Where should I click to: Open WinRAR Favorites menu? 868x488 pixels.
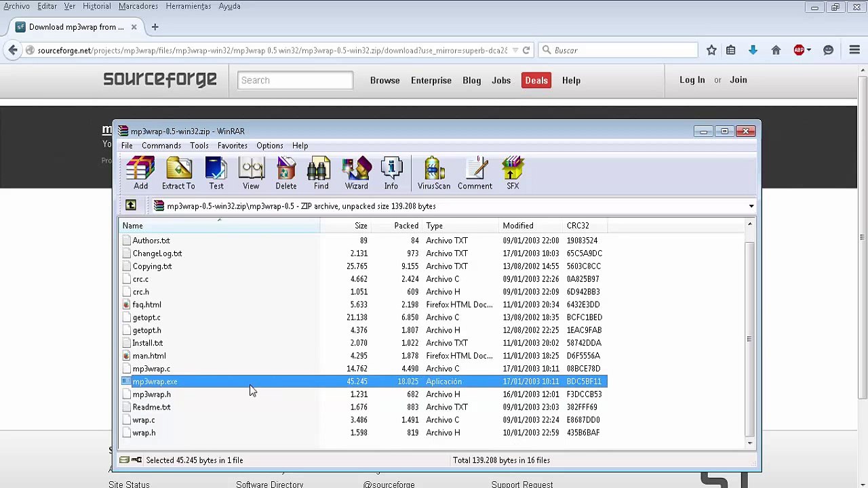(x=233, y=146)
